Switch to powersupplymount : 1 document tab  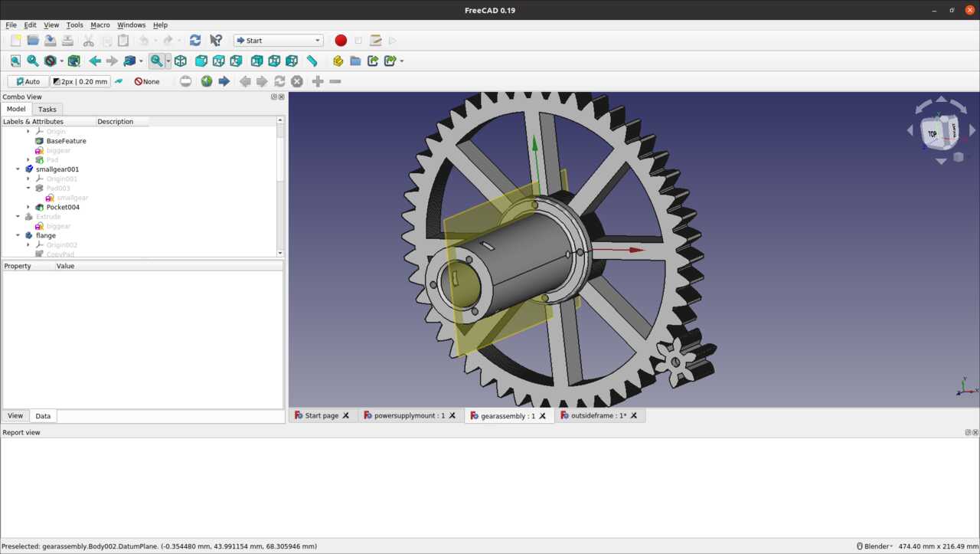[x=410, y=415]
